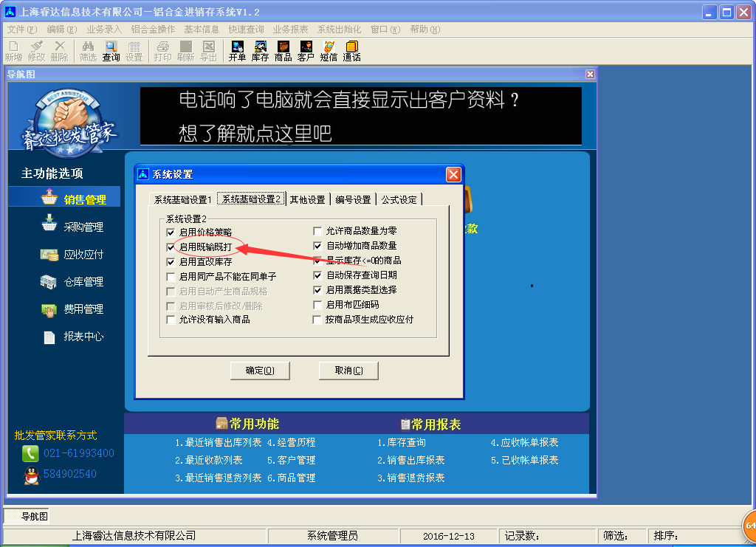Click the 删除 toolbar icon
Screen dimensions: 756x547
point(59,51)
